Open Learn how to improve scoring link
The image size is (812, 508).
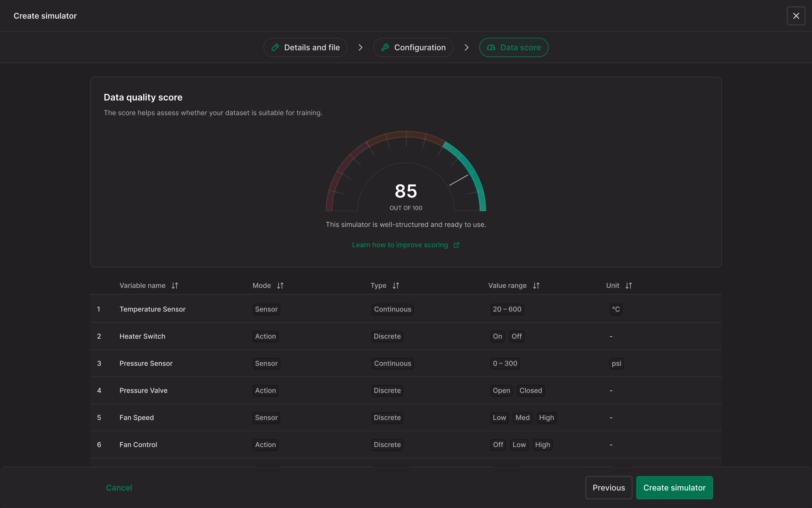[400, 245]
